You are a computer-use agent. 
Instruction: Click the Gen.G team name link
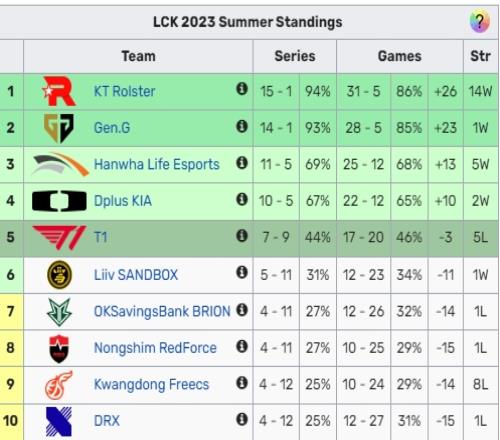coord(112,128)
